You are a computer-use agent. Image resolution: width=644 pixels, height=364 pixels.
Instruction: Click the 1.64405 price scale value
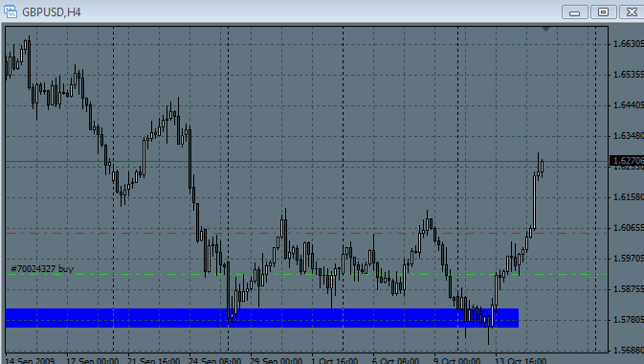pos(628,105)
